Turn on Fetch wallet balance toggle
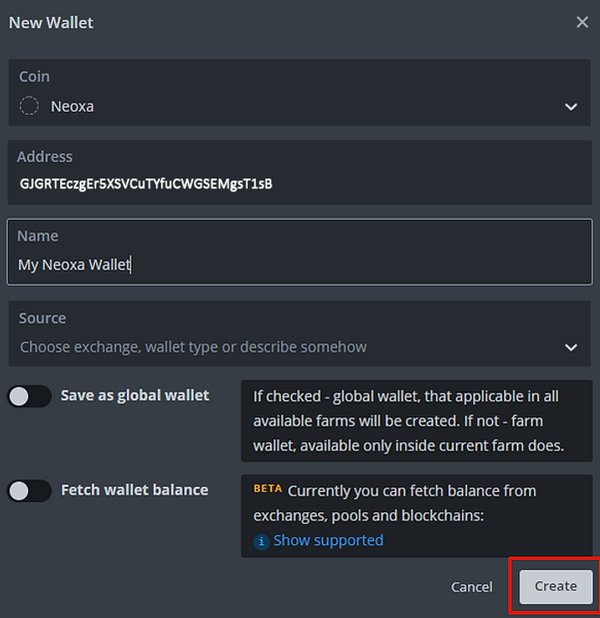 click(30, 491)
